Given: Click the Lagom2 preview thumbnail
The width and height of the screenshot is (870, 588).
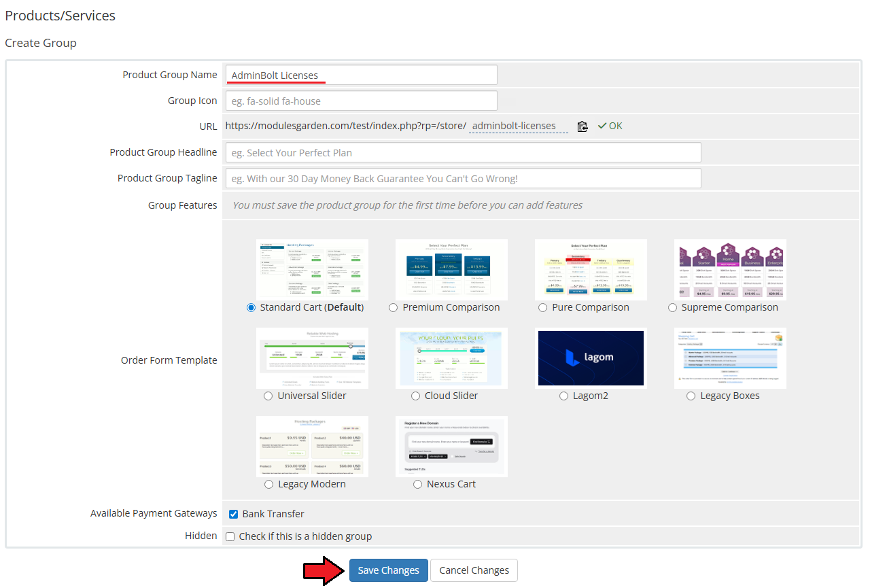Looking at the screenshot, I should pyautogui.click(x=591, y=358).
